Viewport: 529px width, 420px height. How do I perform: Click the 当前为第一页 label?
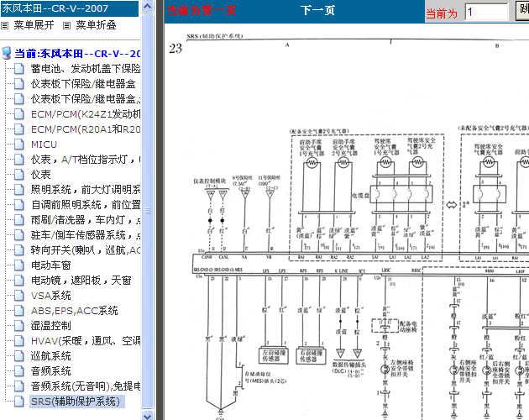coord(202,10)
